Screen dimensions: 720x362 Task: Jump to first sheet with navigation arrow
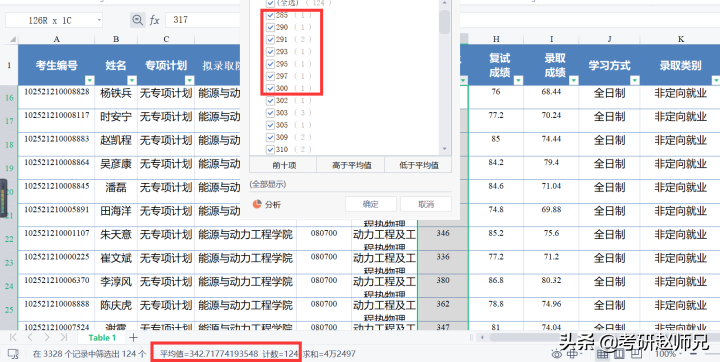point(13,338)
